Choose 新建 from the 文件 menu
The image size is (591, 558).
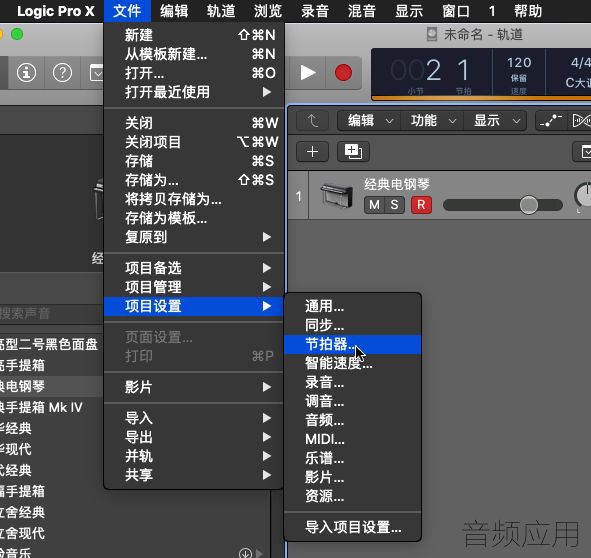[x=194, y=35]
